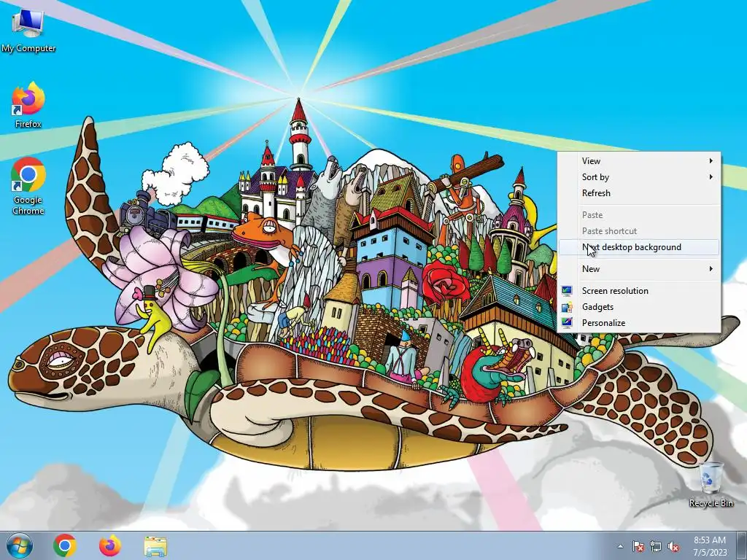Open the Windows Start button

point(20,545)
